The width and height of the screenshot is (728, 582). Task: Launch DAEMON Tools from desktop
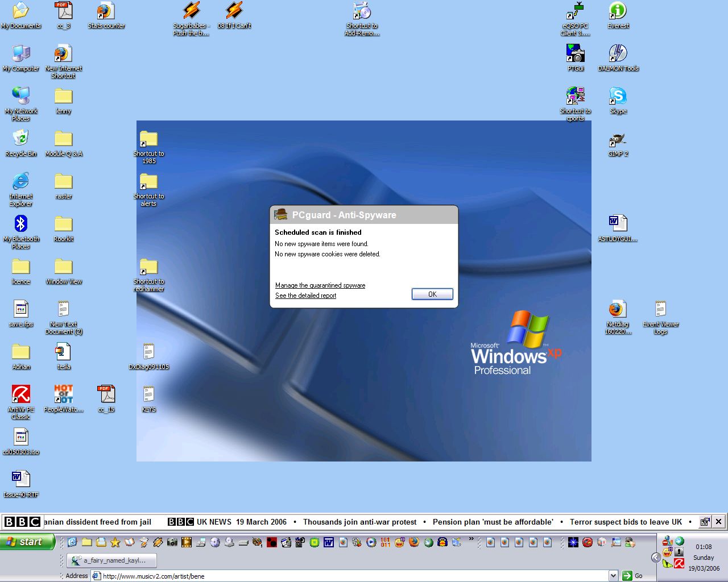[618, 59]
